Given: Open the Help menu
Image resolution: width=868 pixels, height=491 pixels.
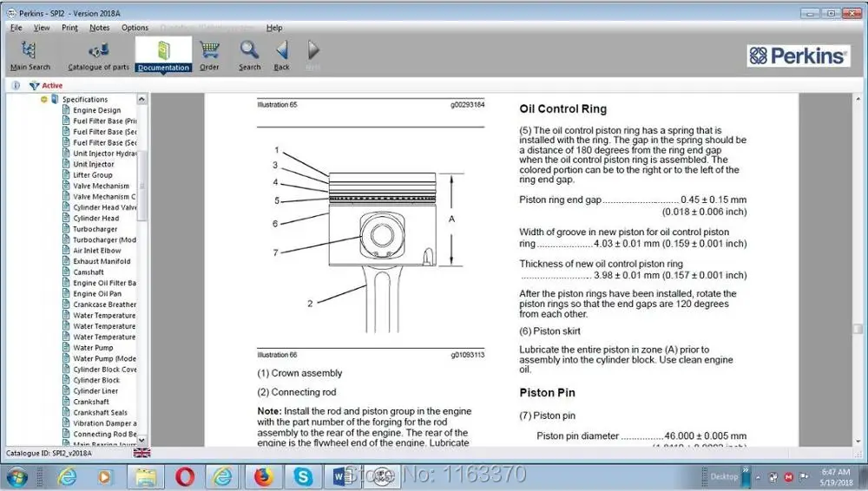Looking at the screenshot, I should coord(274,27).
